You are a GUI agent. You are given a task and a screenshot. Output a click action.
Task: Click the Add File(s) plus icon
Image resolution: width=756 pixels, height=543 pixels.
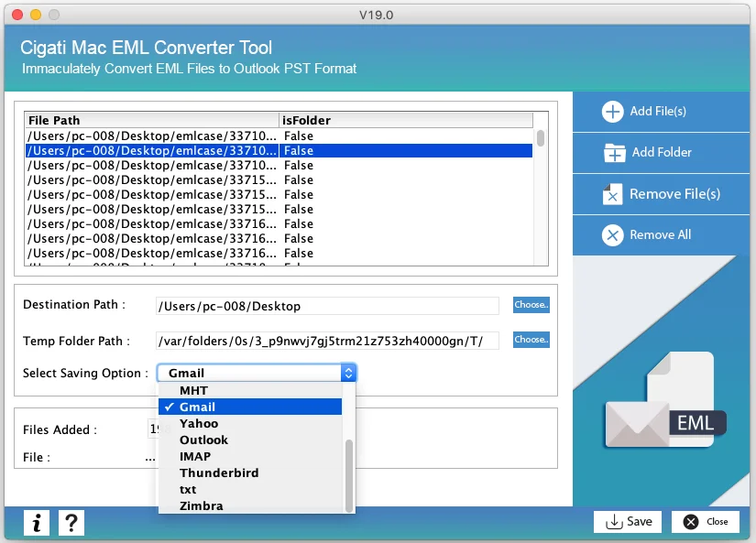pos(612,112)
